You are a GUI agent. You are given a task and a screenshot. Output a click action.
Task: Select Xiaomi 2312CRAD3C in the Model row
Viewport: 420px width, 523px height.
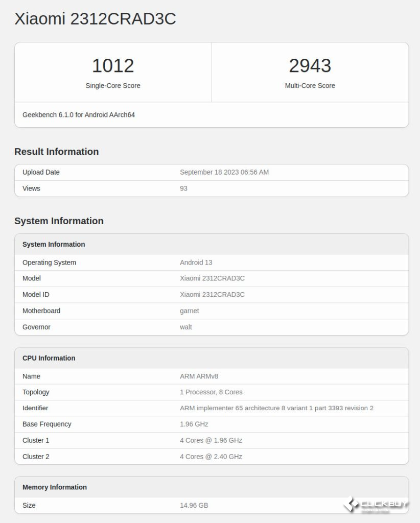point(212,278)
